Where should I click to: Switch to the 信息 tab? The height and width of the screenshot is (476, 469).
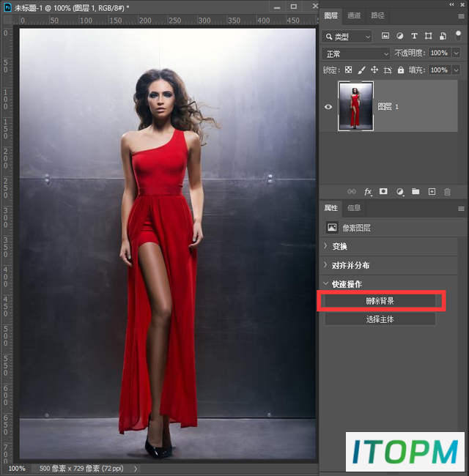(354, 208)
